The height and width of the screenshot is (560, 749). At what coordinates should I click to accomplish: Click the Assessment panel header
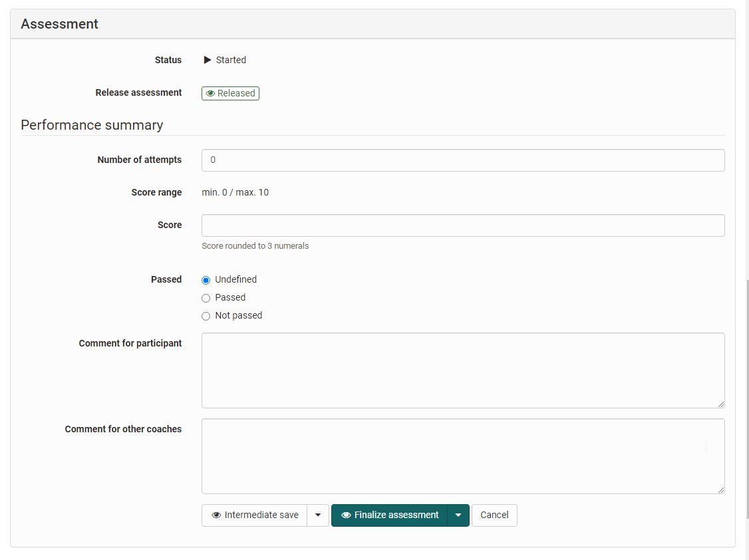coord(60,24)
